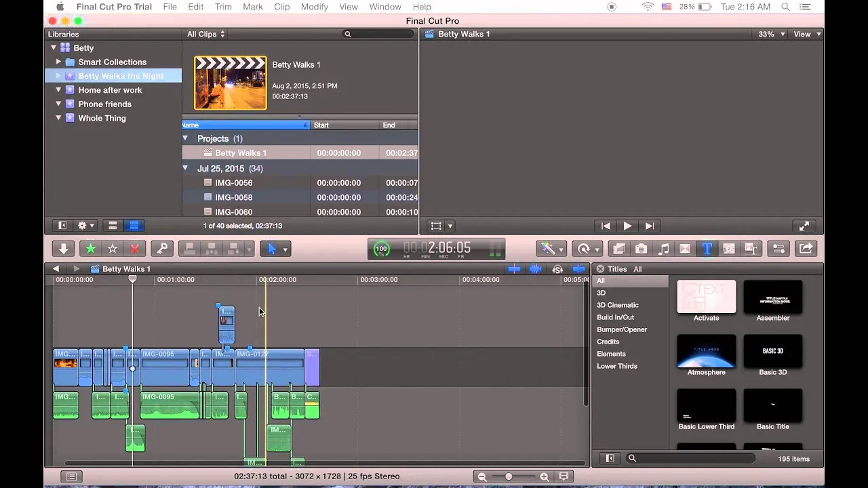Click the Titles browser T icon

707,249
